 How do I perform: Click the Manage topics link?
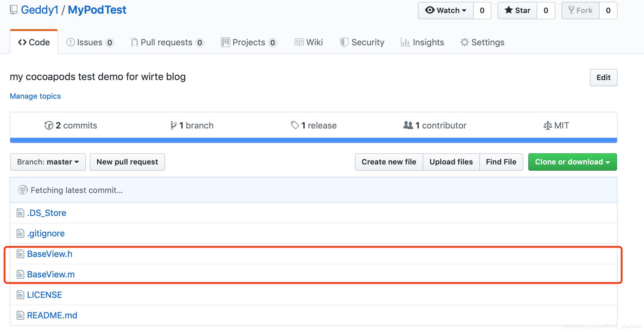(x=35, y=96)
